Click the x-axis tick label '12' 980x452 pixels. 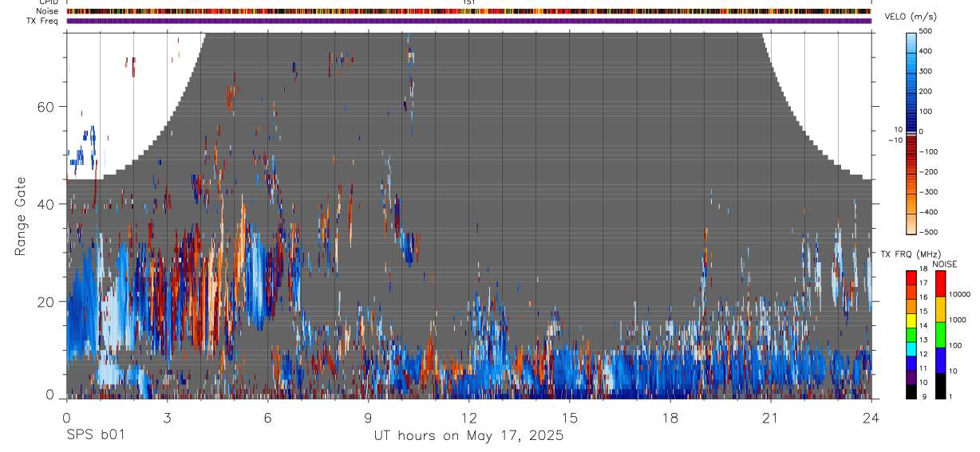point(468,417)
